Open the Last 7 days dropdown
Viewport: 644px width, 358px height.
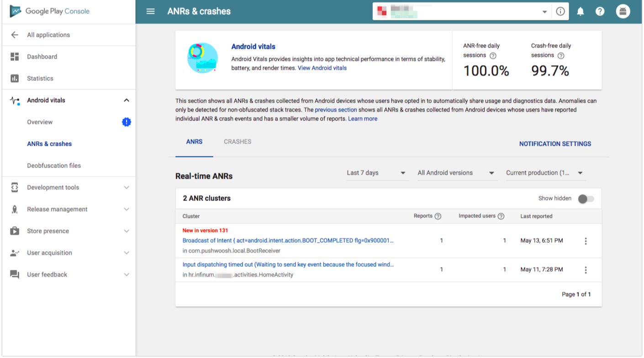pyautogui.click(x=376, y=173)
